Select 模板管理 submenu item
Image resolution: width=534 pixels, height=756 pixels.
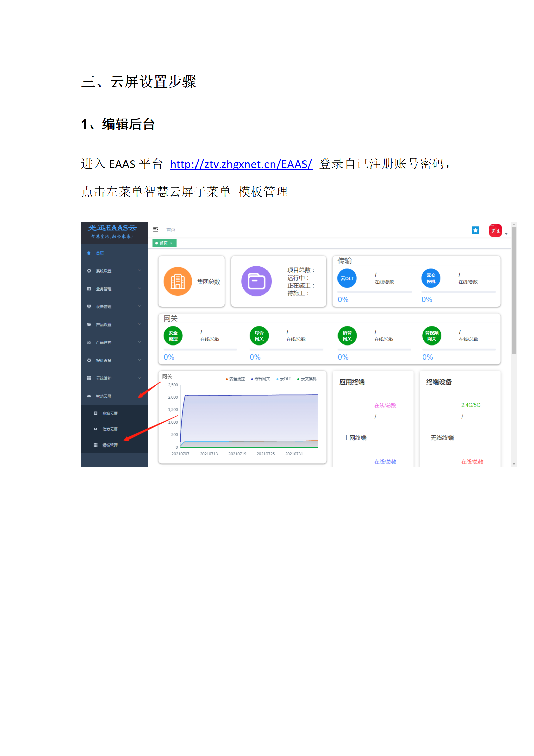[114, 445]
